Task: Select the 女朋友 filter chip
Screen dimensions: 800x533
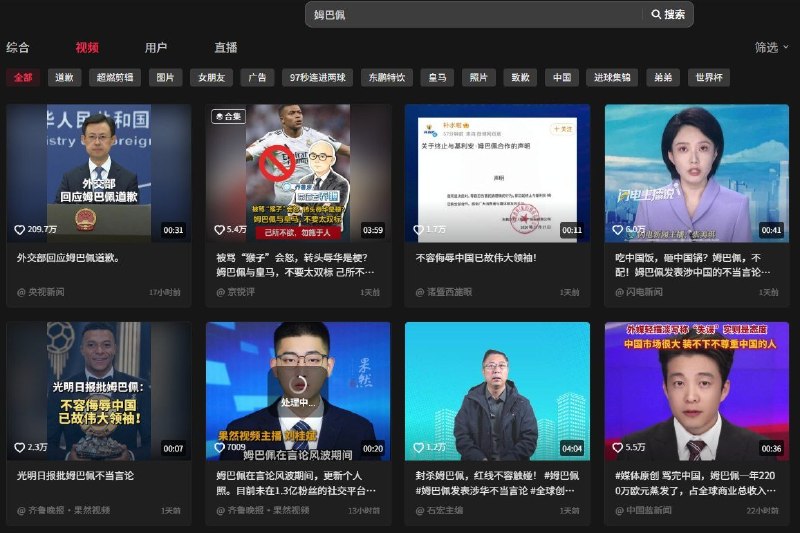Action: (x=211, y=78)
